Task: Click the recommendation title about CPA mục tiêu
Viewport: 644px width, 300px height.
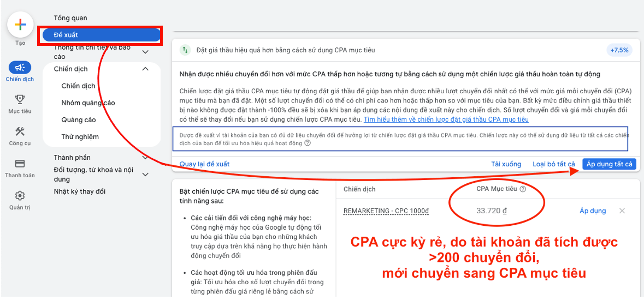Action: pos(286,50)
